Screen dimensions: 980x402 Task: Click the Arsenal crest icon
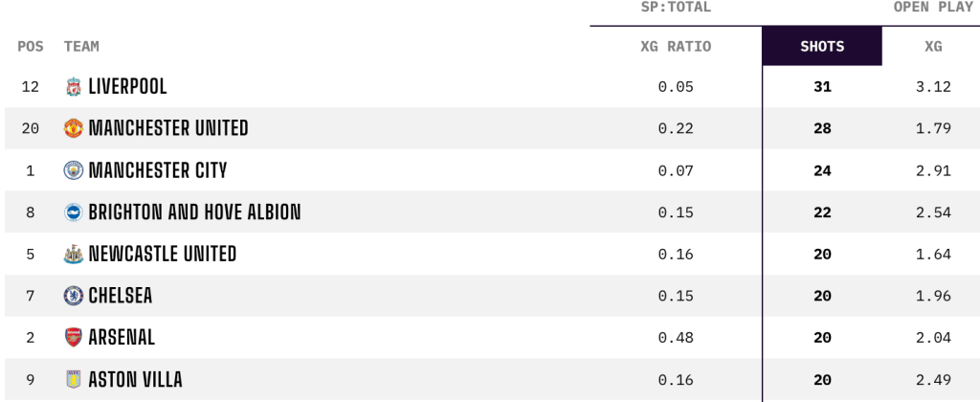pyautogui.click(x=73, y=338)
